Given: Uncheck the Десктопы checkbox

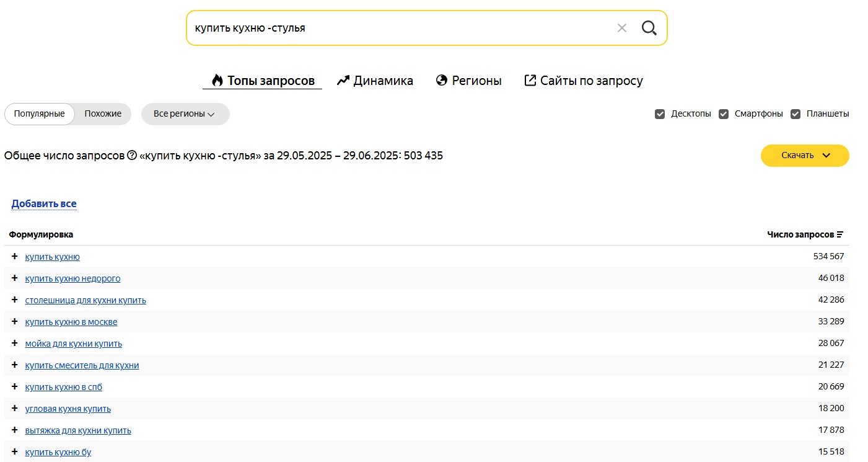Looking at the screenshot, I should 660,114.
